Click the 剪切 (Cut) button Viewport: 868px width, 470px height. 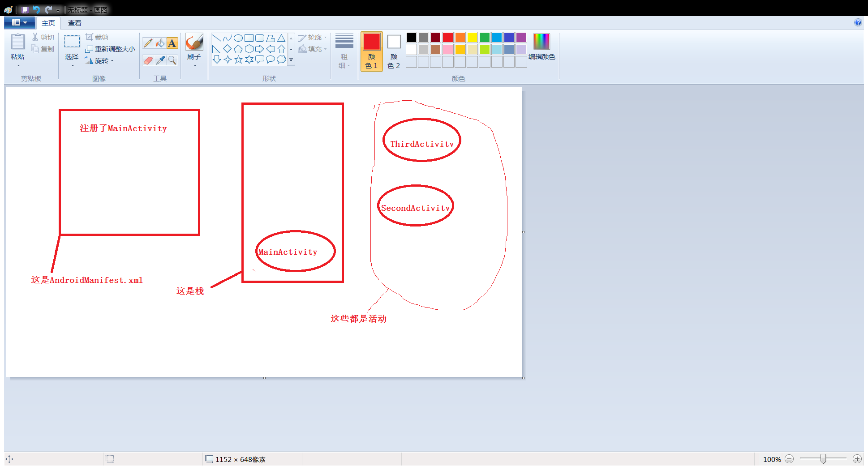point(43,37)
